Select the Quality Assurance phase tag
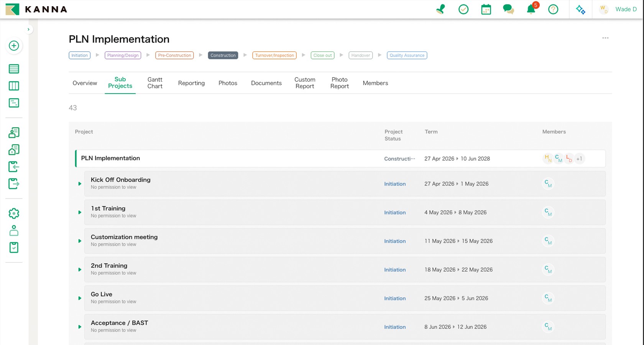Viewport: 644px width, 345px height. (x=407, y=55)
